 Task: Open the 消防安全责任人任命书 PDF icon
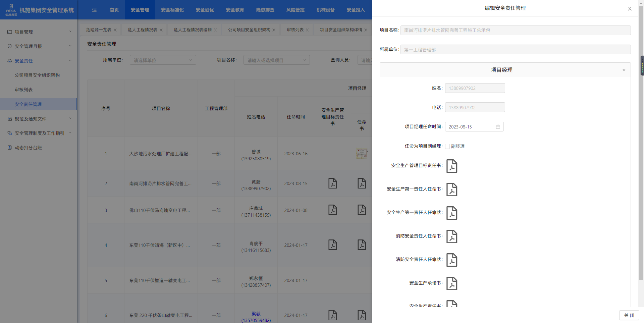tap(451, 236)
